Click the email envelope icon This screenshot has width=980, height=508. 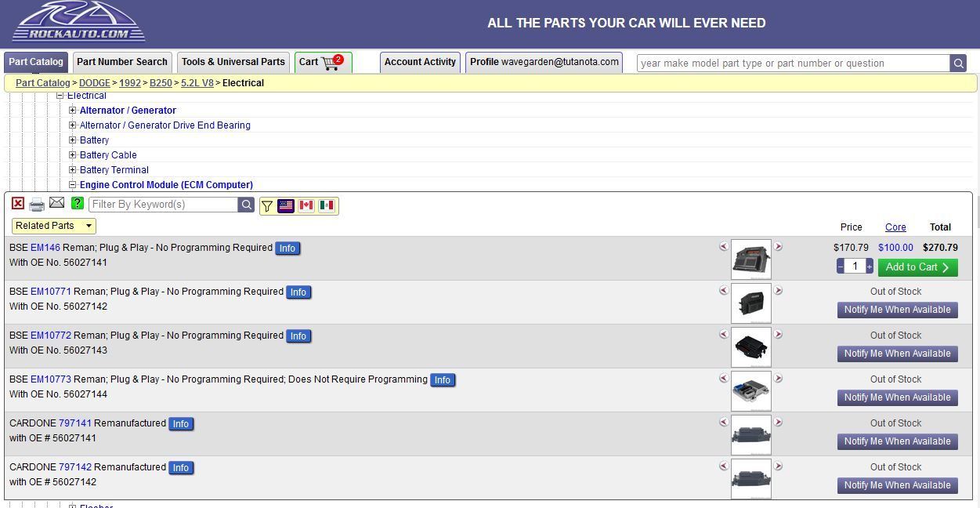point(56,203)
